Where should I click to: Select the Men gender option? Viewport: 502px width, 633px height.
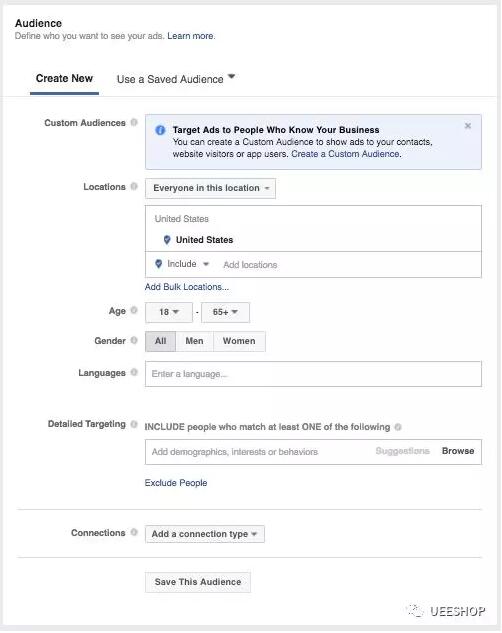pos(195,341)
